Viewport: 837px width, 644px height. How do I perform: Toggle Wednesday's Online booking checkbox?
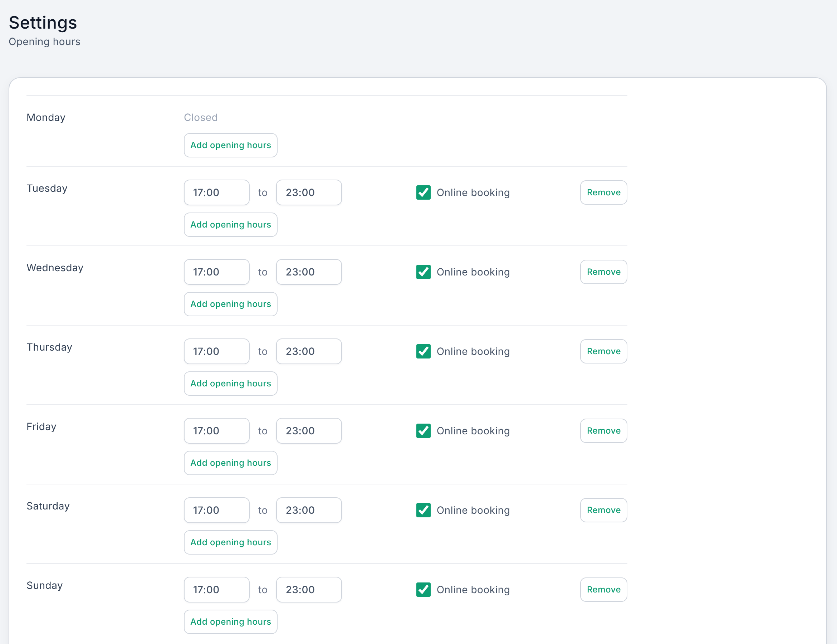pyautogui.click(x=423, y=272)
